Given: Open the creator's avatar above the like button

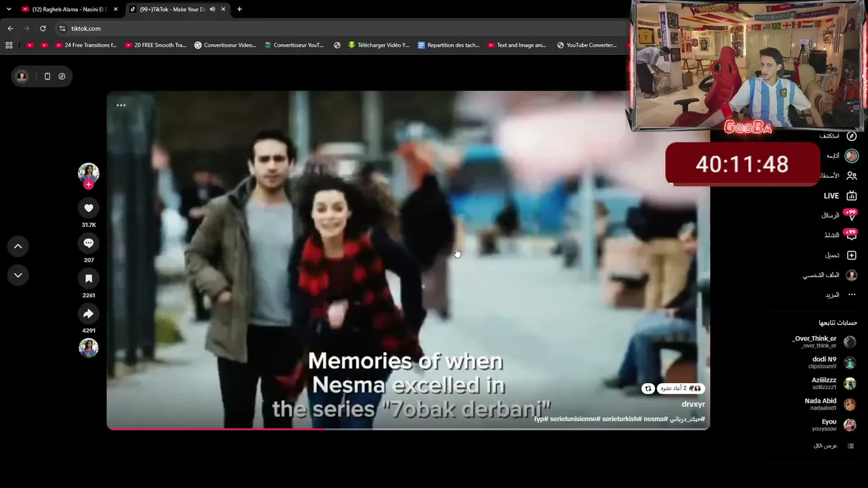Looking at the screenshot, I should [88, 174].
